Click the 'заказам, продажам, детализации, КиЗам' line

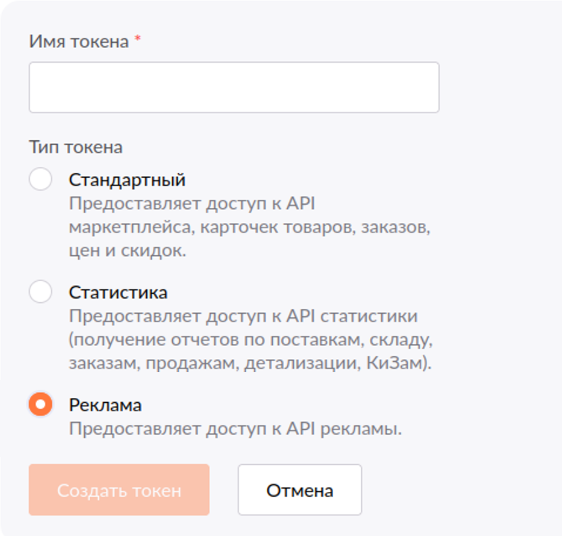250,363
